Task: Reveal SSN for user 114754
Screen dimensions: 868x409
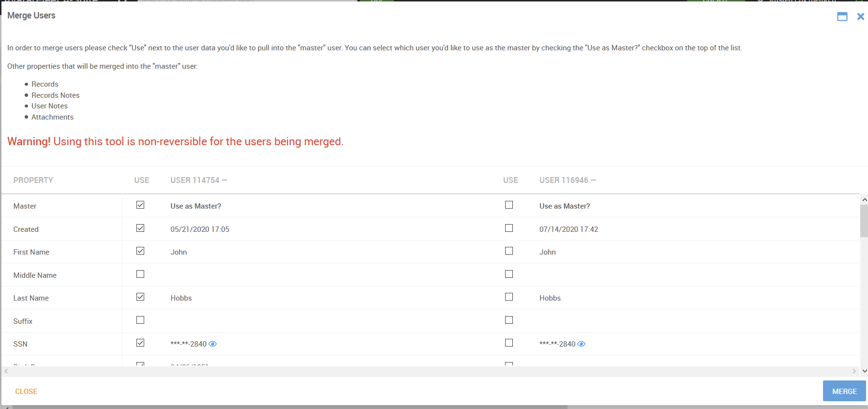Action: [x=212, y=344]
